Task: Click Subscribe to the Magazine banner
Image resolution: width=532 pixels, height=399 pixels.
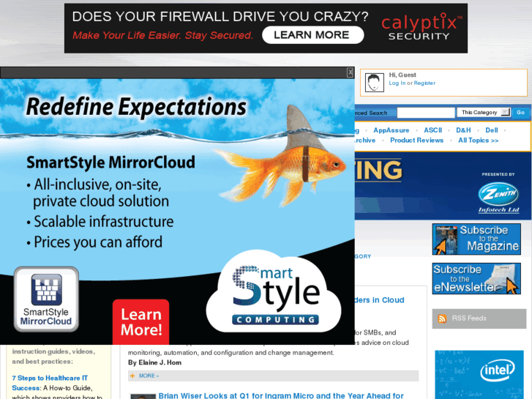Action: click(476, 239)
